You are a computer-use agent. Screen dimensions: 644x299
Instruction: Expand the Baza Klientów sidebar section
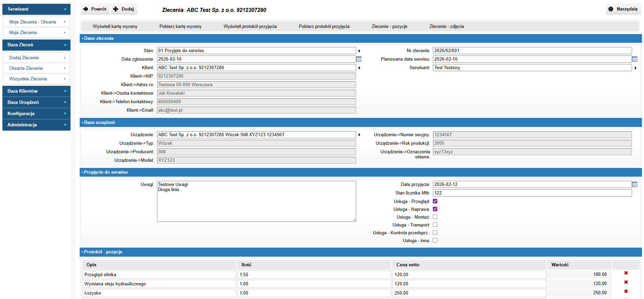36,91
